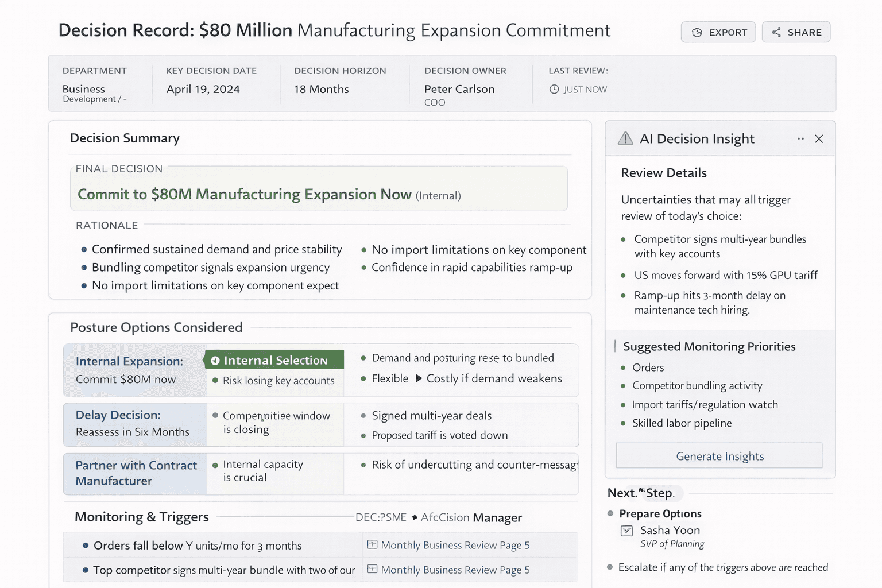The image size is (882, 588).
Task: Open the AI Decision Insight more-options dots
Action: pyautogui.click(x=800, y=139)
